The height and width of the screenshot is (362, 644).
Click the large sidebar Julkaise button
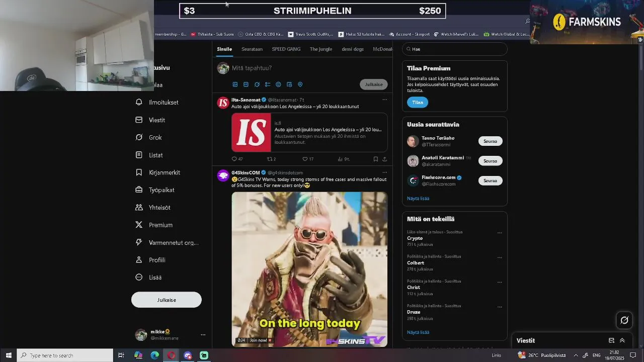[x=167, y=300]
